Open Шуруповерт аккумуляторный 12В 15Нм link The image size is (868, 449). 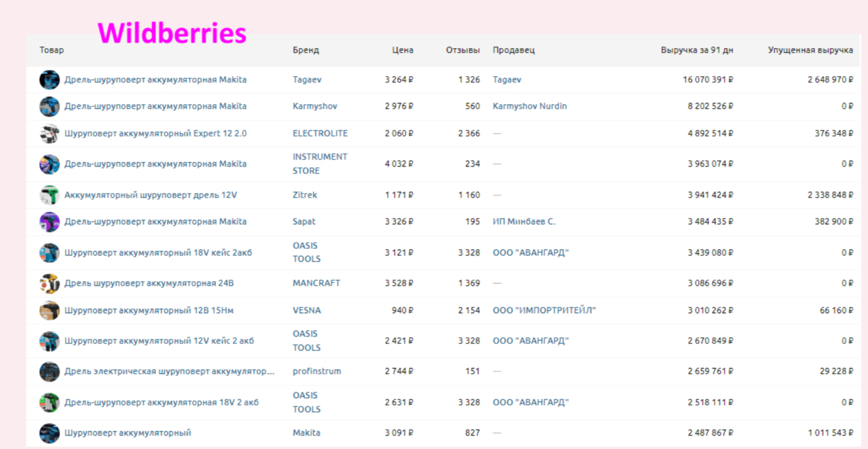tap(149, 310)
